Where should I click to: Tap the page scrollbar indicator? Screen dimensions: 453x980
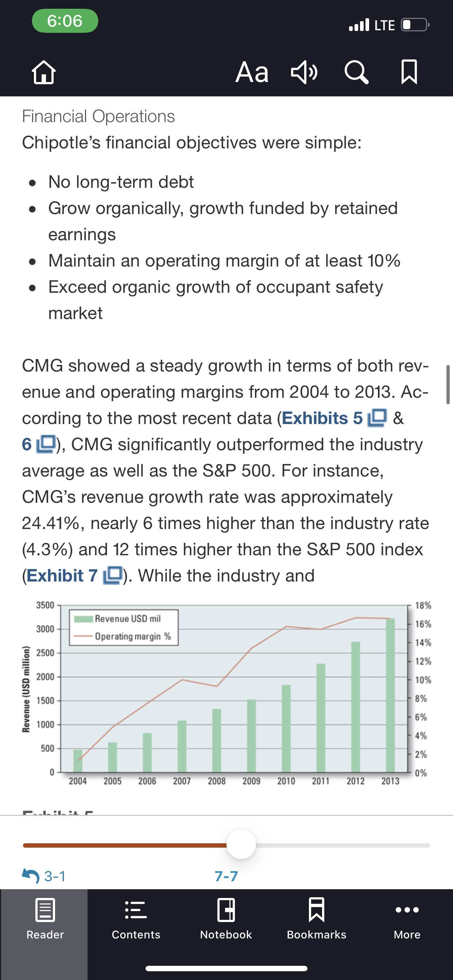(x=448, y=384)
